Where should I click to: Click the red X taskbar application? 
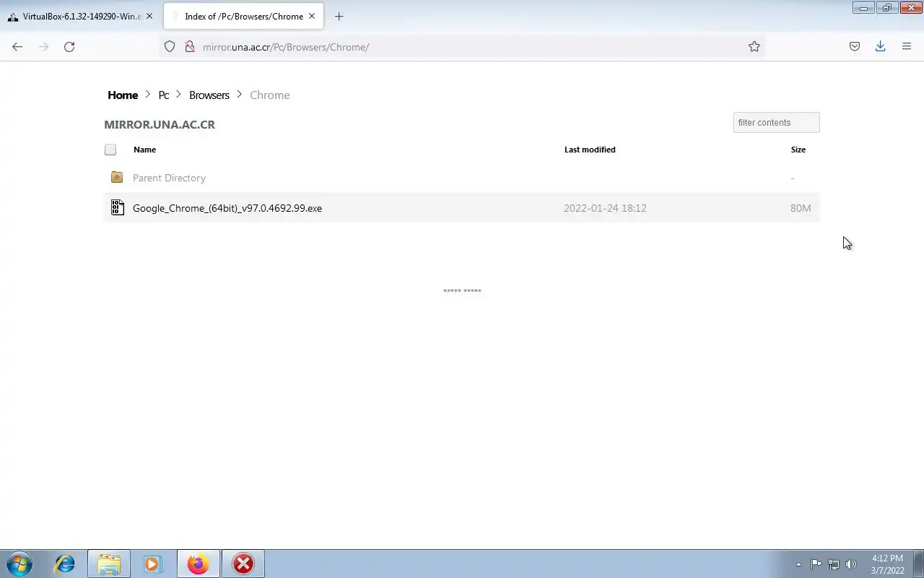pyautogui.click(x=243, y=564)
